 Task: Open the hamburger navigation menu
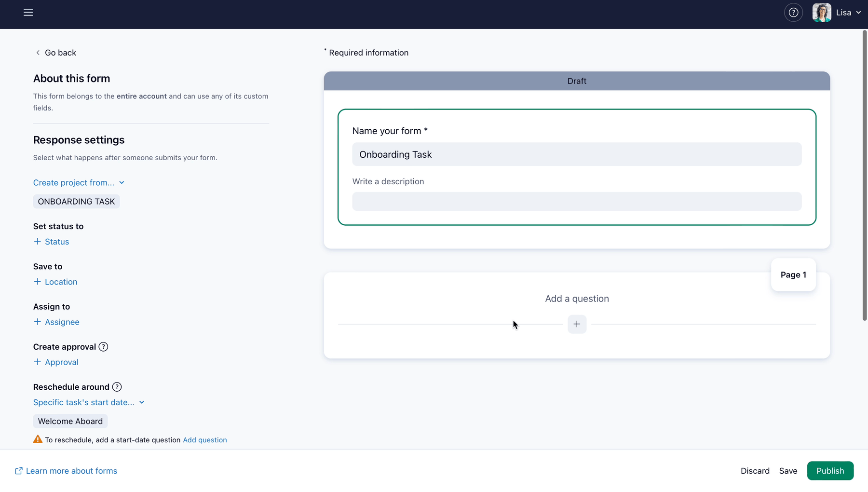pos(28,13)
